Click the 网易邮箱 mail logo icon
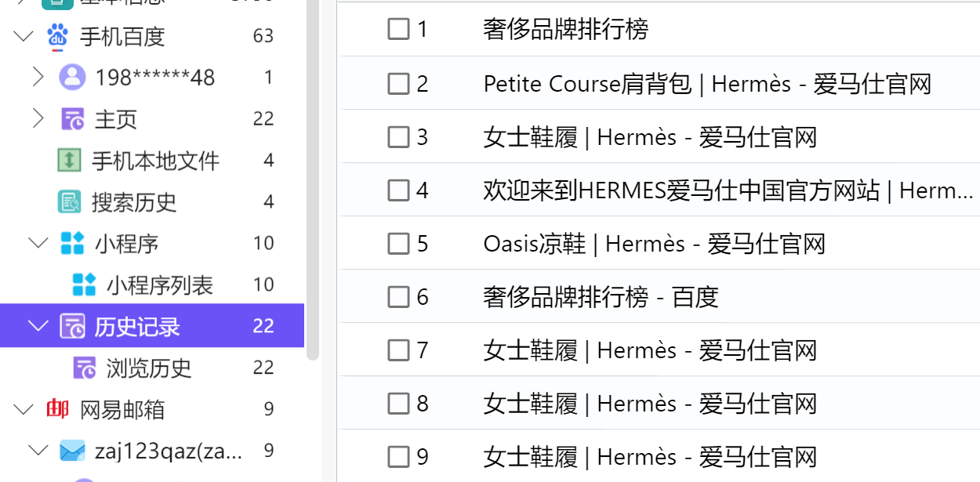 [x=57, y=409]
